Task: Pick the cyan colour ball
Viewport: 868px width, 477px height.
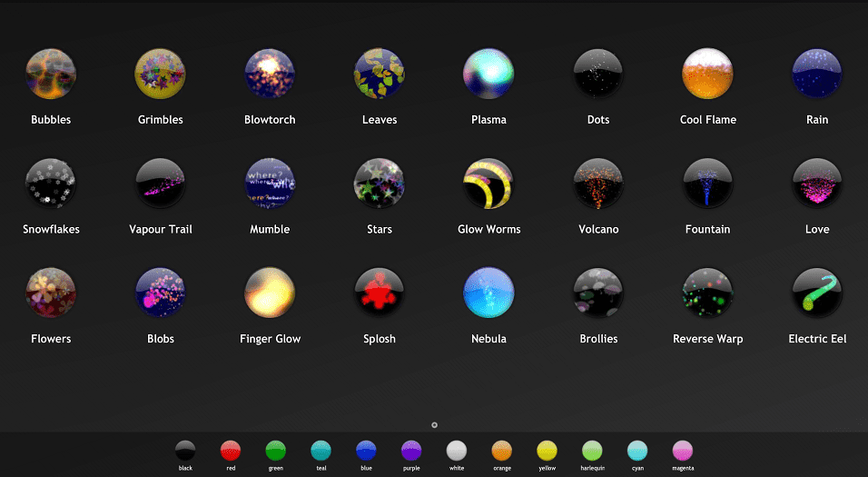Action: click(x=637, y=451)
